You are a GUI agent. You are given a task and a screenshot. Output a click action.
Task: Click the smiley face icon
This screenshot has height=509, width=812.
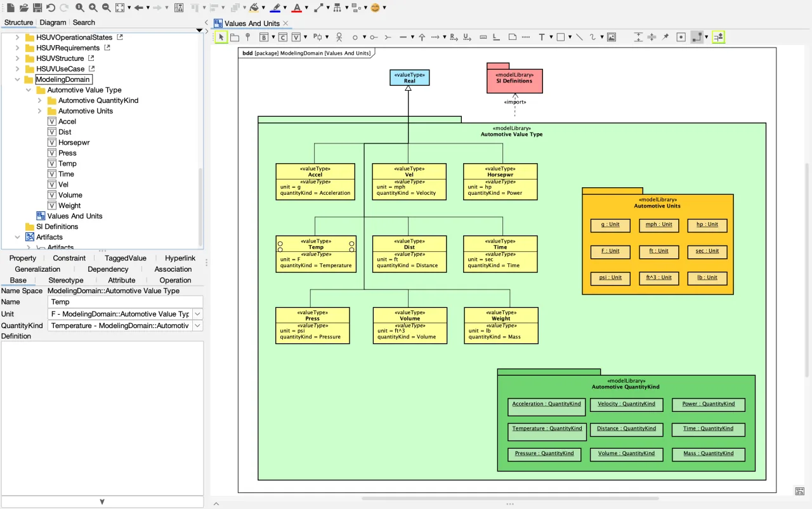376,8
